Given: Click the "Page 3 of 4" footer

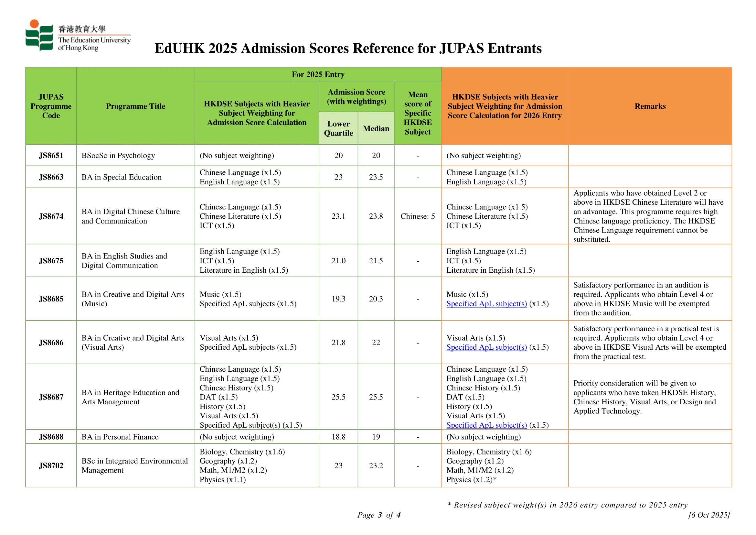Looking at the screenshot, I should tap(379, 515).
